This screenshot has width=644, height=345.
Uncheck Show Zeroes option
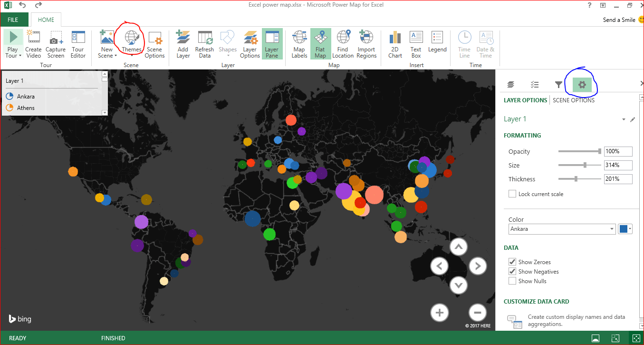(x=512, y=262)
